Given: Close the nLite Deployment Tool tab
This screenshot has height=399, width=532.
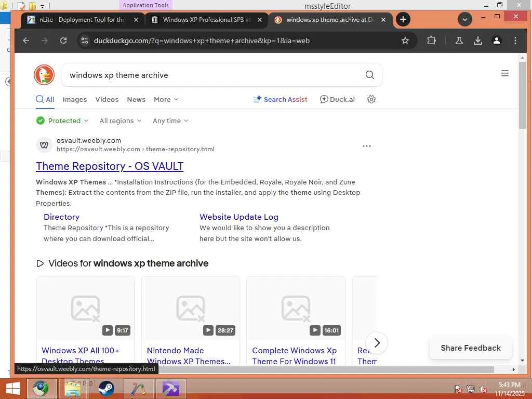Looking at the screenshot, I should click(136, 20).
